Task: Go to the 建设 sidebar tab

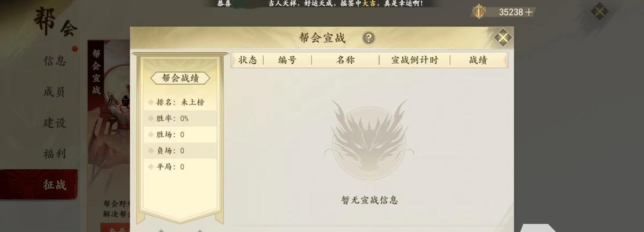Action: 54,122
